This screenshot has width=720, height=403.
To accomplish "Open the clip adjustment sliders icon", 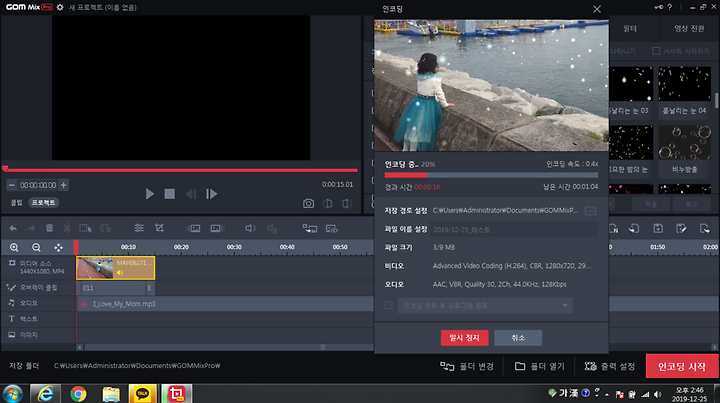I will pos(139,228).
